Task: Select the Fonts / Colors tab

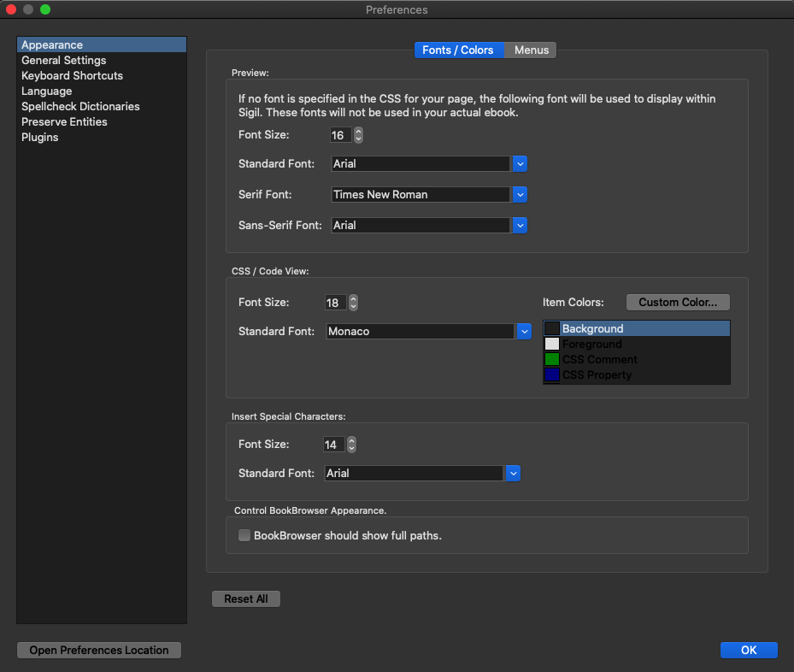Action: [x=458, y=50]
